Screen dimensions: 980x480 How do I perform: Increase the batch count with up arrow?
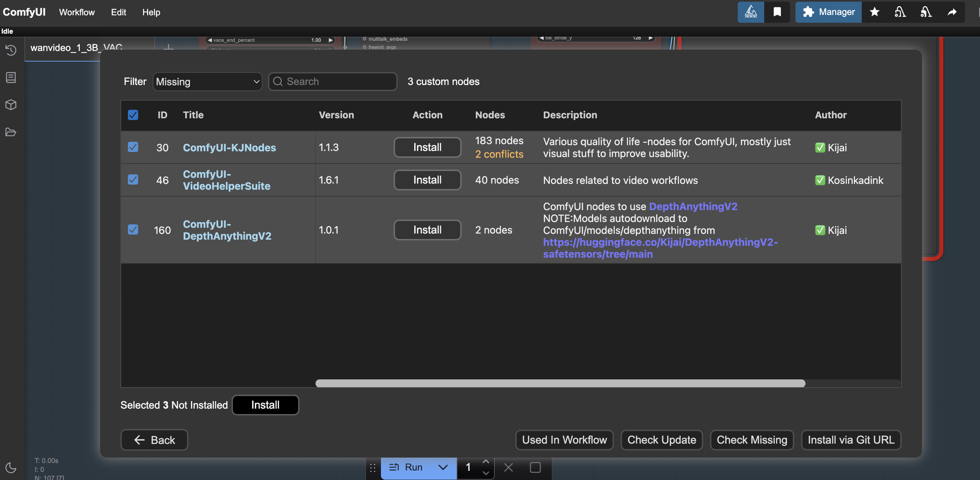click(486, 462)
